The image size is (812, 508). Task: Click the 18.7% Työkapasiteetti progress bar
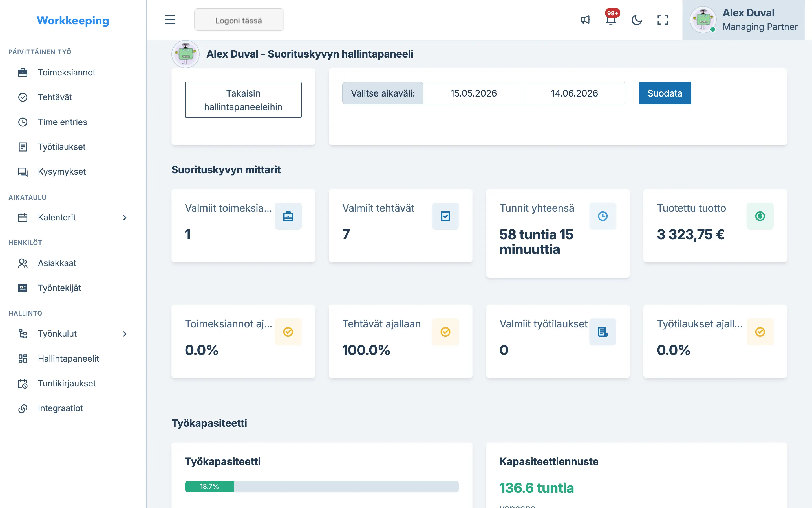[322, 487]
